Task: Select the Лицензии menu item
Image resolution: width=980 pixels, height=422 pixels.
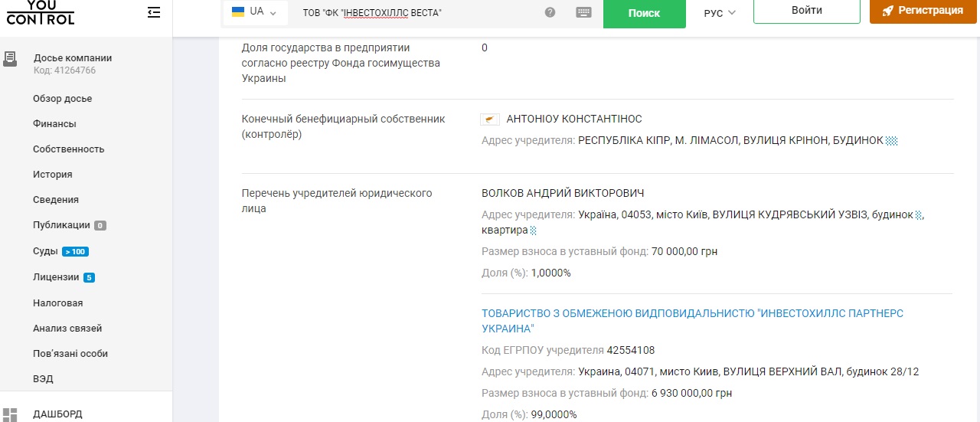Action: [56, 277]
